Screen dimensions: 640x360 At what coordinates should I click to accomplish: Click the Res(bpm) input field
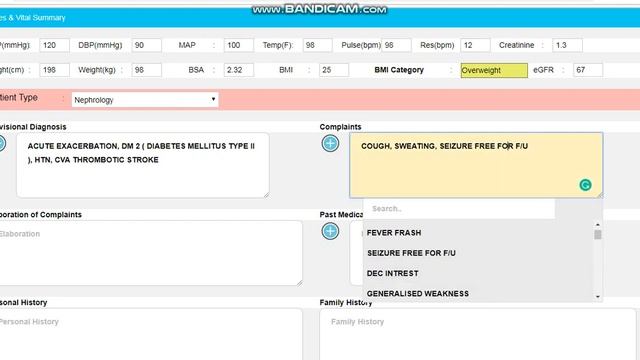coord(475,45)
